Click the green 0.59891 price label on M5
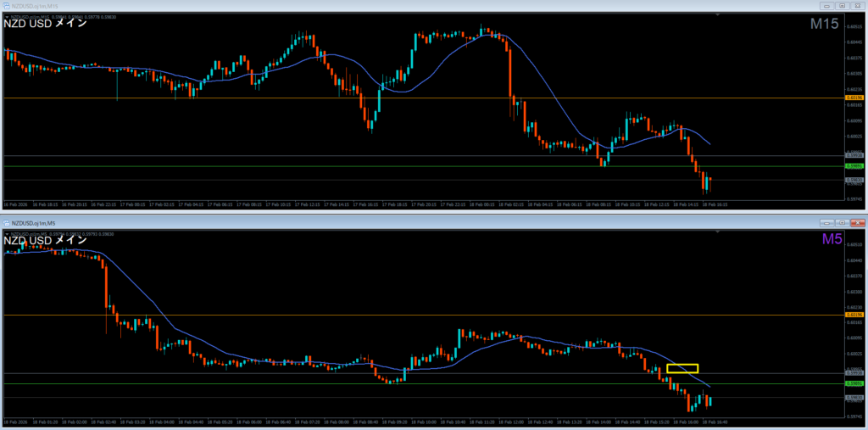The image size is (868, 430). (854, 383)
